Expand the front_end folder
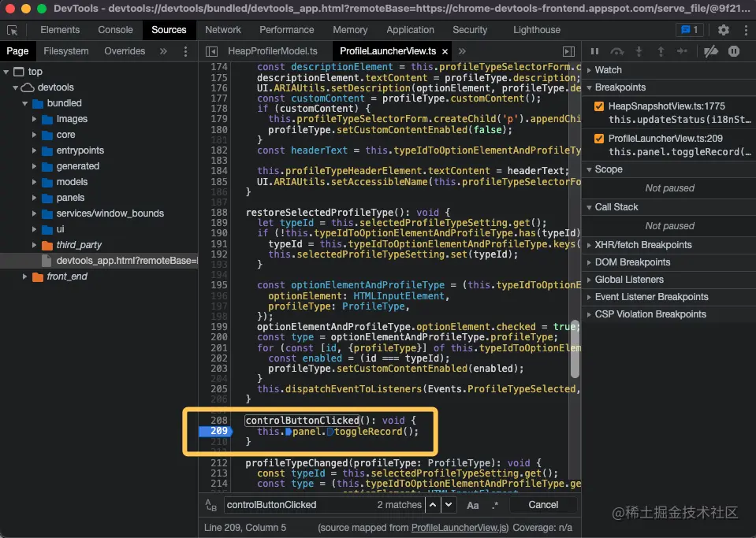756x538 pixels. click(x=24, y=276)
